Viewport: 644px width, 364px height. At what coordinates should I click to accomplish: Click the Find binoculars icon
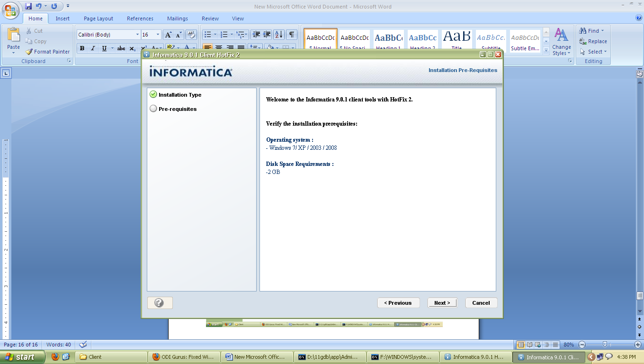point(583,31)
